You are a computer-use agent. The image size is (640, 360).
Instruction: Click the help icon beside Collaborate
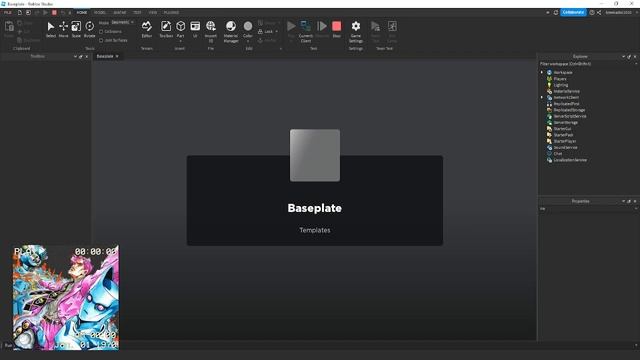point(592,13)
